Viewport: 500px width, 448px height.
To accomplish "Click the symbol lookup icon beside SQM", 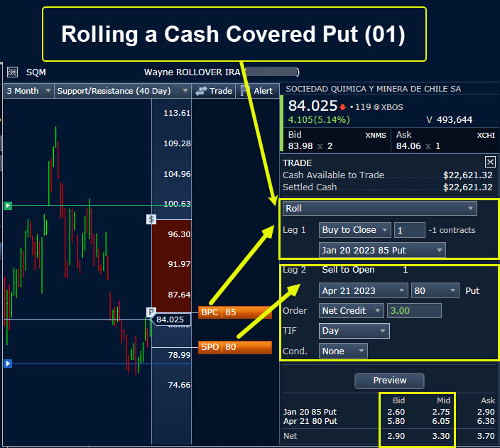I will 12,72.
